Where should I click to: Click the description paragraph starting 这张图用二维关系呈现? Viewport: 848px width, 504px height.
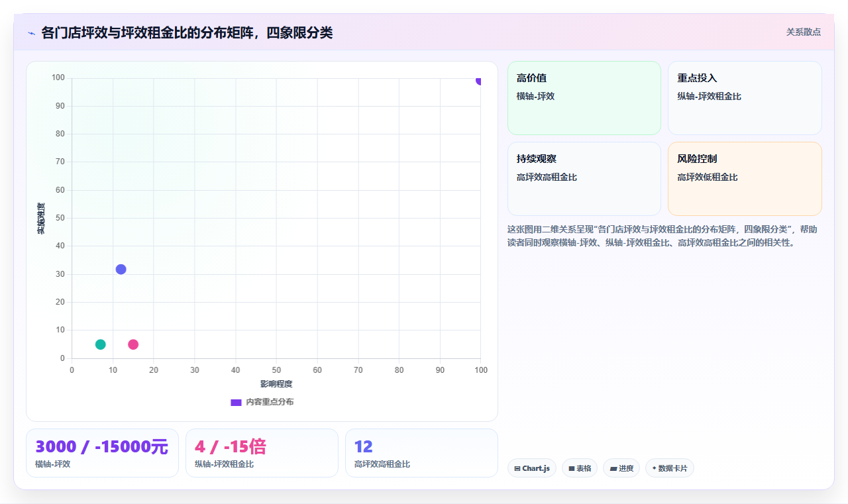point(664,236)
